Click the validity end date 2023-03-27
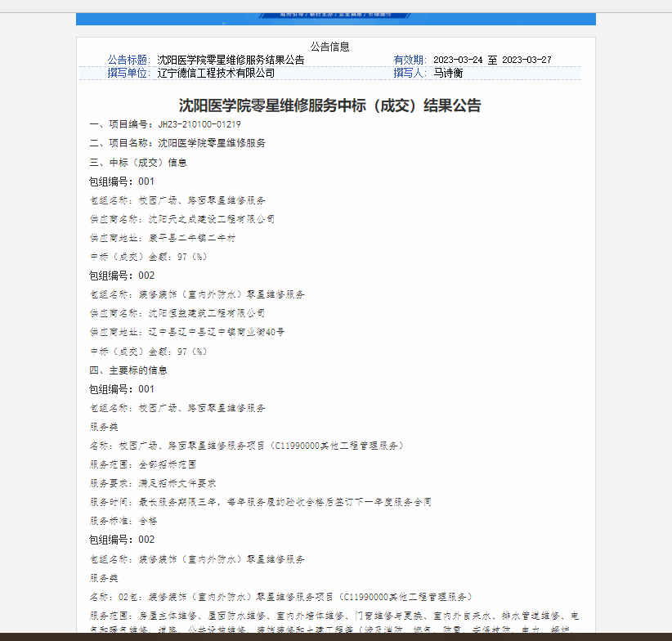Viewport: 672px width, 641px height. coord(526,60)
